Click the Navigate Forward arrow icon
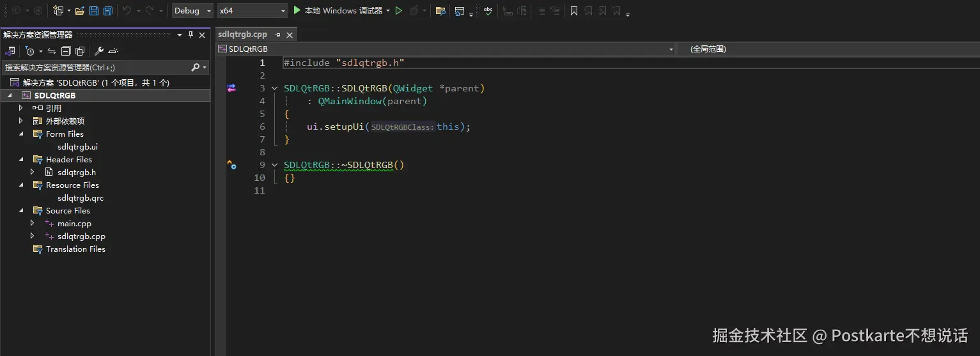The height and width of the screenshot is (356, 980). (x=38, y=10)
